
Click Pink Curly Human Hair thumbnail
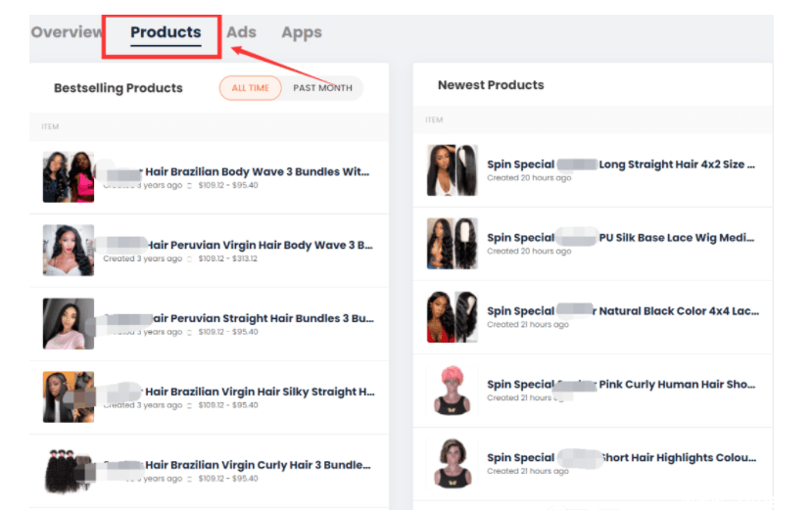click(453, 391)
